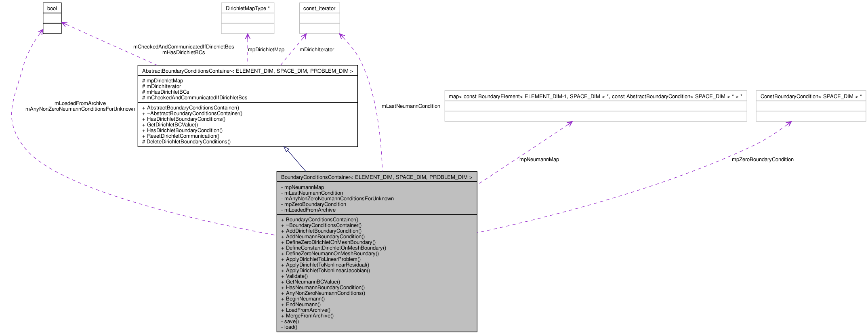Screen dimensions: 868x334
Task: Click the # mHasDirichletBCs attribute
Action: pos(166,92)
